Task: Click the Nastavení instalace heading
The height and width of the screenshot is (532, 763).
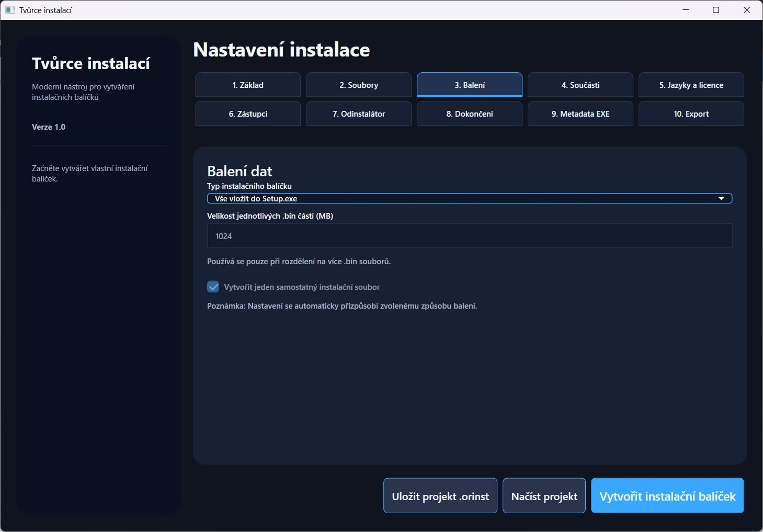Action: click(281, 50)
